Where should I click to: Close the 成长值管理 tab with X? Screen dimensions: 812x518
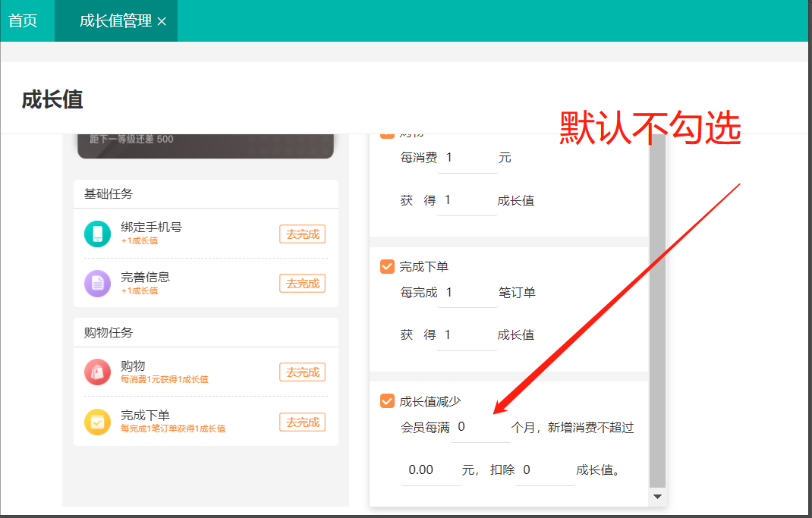click(162, 22)
